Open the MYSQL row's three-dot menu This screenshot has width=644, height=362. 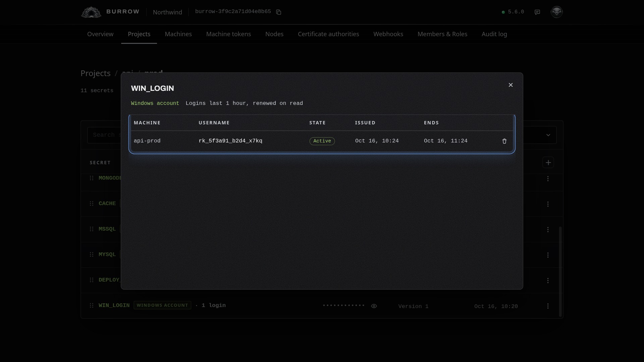coord(548,255)
